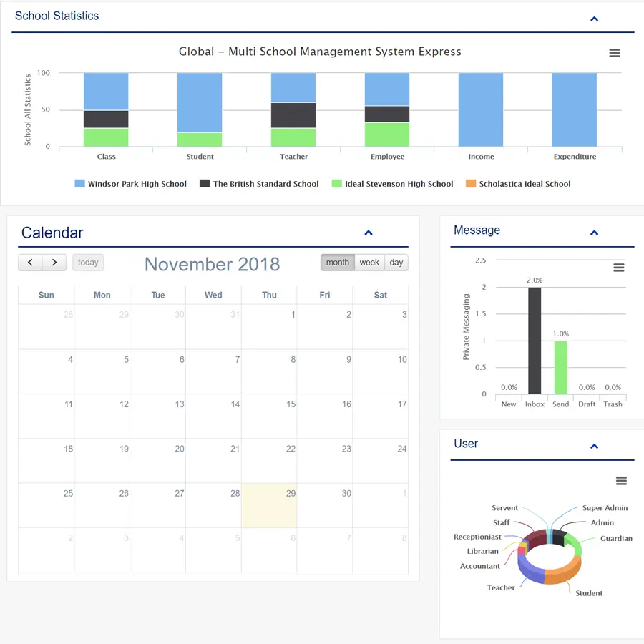Image resolution: width=644 pixels, height=644 pixels.
Task: Collapse the User panel chevron
Action: click(x=594, y=447)
